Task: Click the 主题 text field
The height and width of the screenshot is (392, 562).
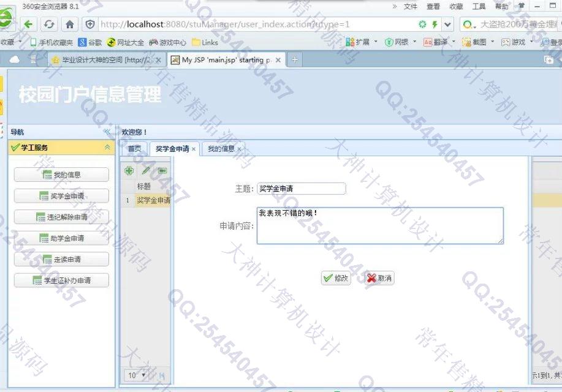Action: (x=301, y=189)
